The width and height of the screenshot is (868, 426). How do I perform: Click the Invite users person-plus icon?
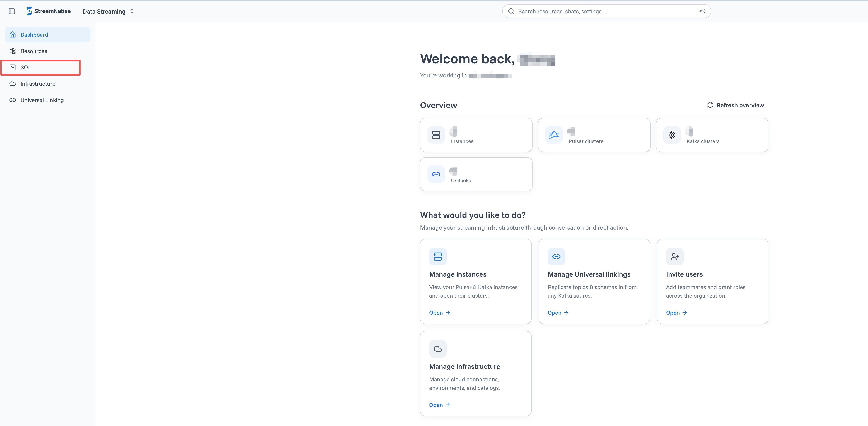[675, 257]
